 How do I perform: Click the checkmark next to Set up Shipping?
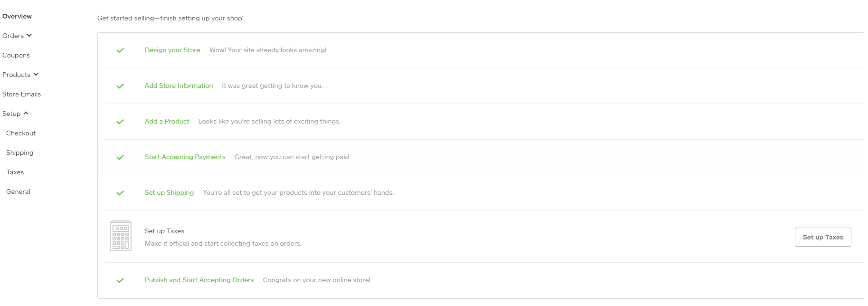point(120,193)
